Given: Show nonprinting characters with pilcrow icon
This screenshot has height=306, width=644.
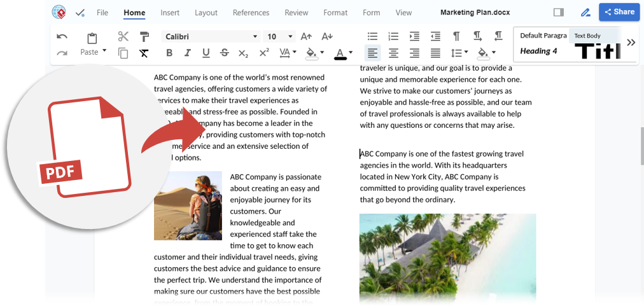Looking at the screenshot, I should click(x=456, y=37).
